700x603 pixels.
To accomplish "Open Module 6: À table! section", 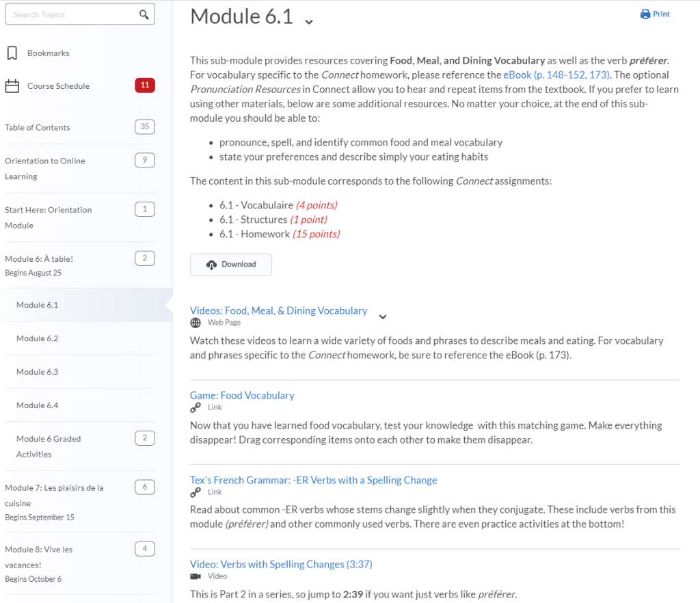I will (x=38, y=258).
